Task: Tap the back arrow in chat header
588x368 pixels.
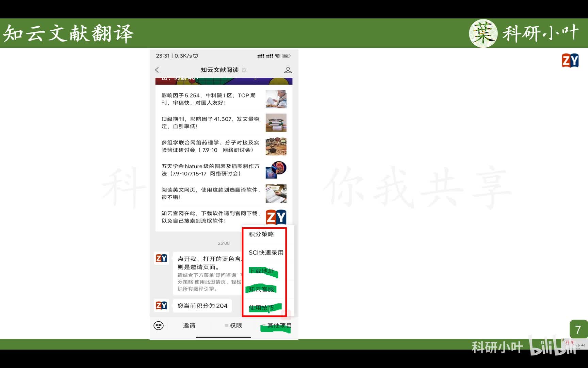Action: [x=157, y=70]
